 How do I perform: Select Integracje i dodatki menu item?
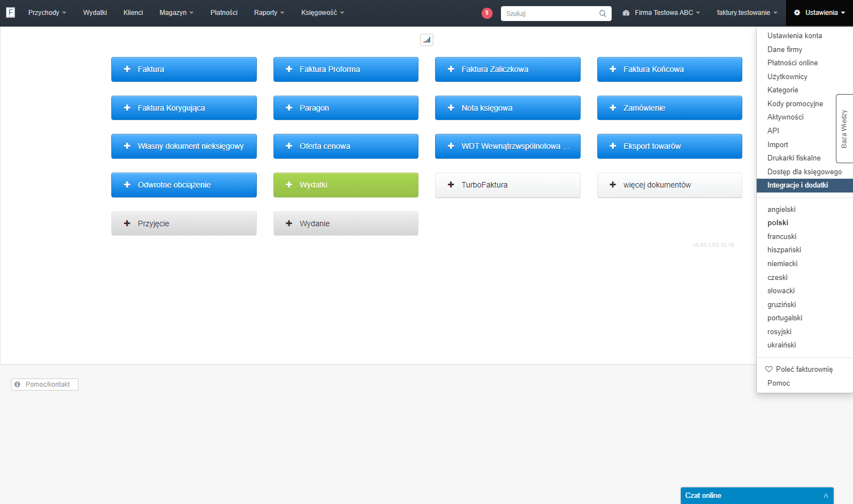805,185
